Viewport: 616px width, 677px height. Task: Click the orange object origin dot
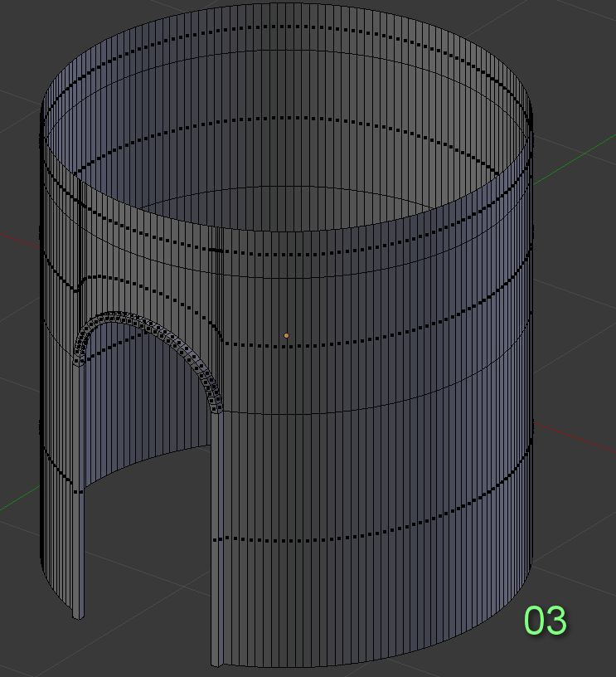pyautogui.click(x=286, y=335)
